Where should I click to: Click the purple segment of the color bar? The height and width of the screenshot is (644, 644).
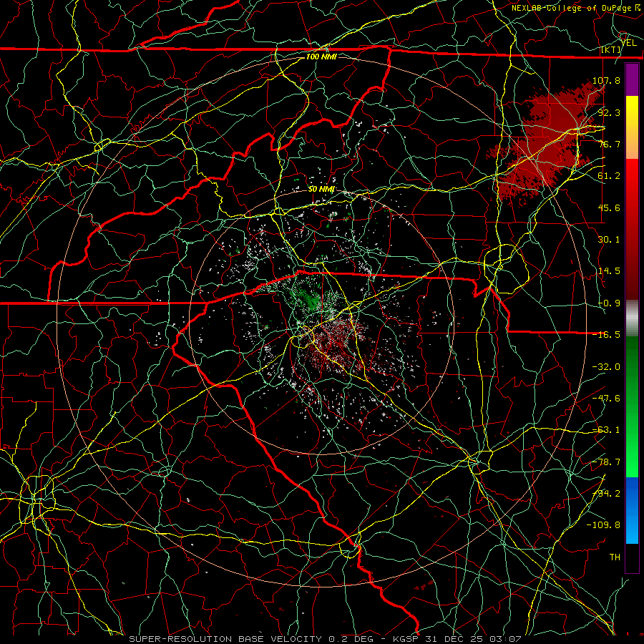[x=632, y=79]
